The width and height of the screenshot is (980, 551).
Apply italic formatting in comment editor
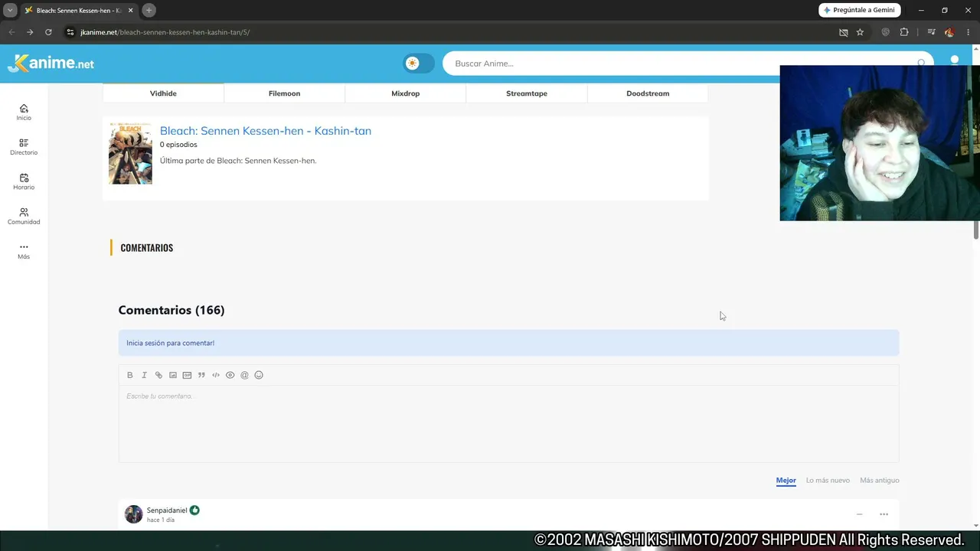click(144, 375)
